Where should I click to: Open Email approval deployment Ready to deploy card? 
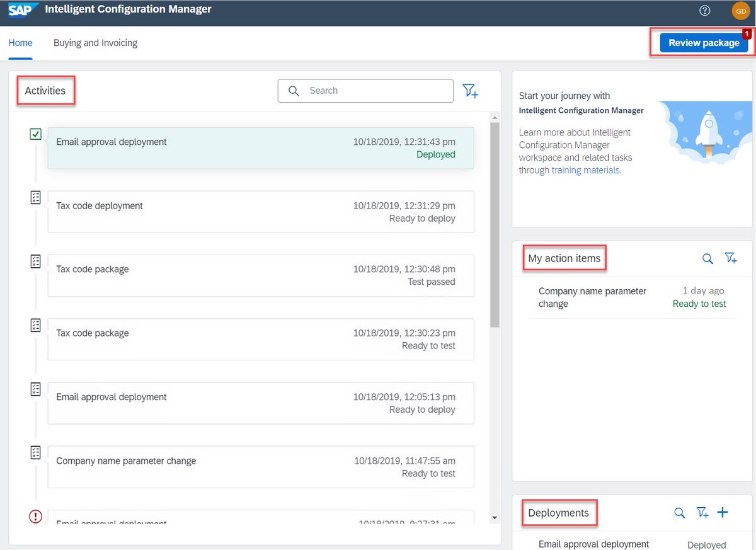click(x=261, y=403)
